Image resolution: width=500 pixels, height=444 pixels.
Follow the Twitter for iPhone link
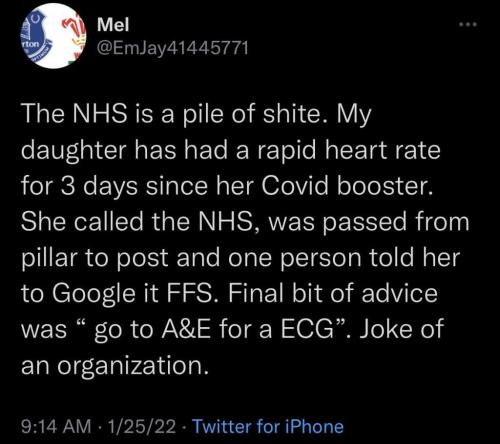[268, 426]
